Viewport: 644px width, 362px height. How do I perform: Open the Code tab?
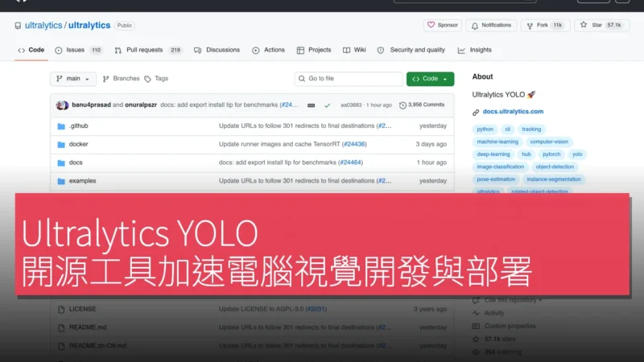click(x=31, y=50)
